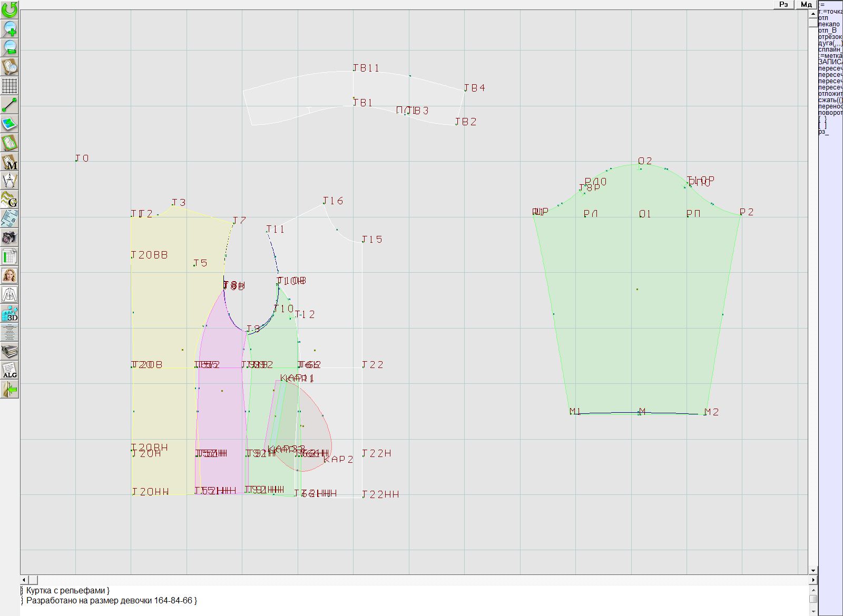Image resolution: width=843 pixels, height=616 pixels.
Task: Click the green refresh arrow icon
Action: pyautogui.click(x=9, y=9)
